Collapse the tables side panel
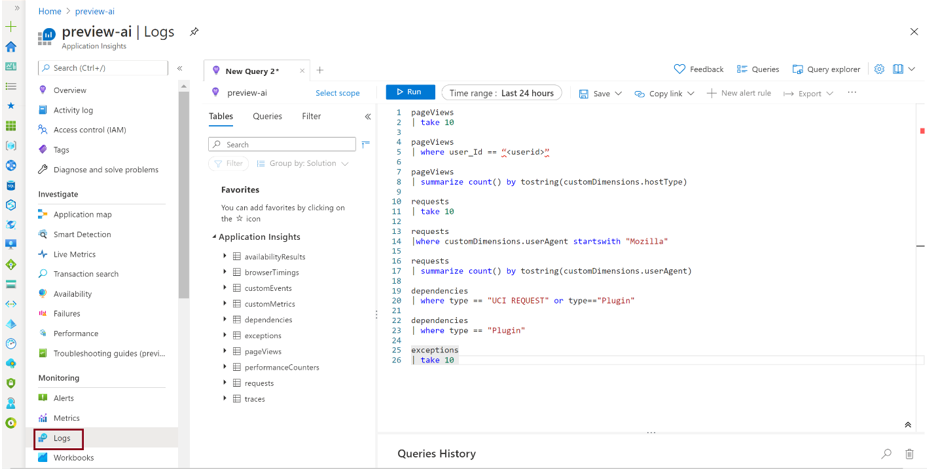Screen dimensions: 927x469 click(x=368, y=117)
